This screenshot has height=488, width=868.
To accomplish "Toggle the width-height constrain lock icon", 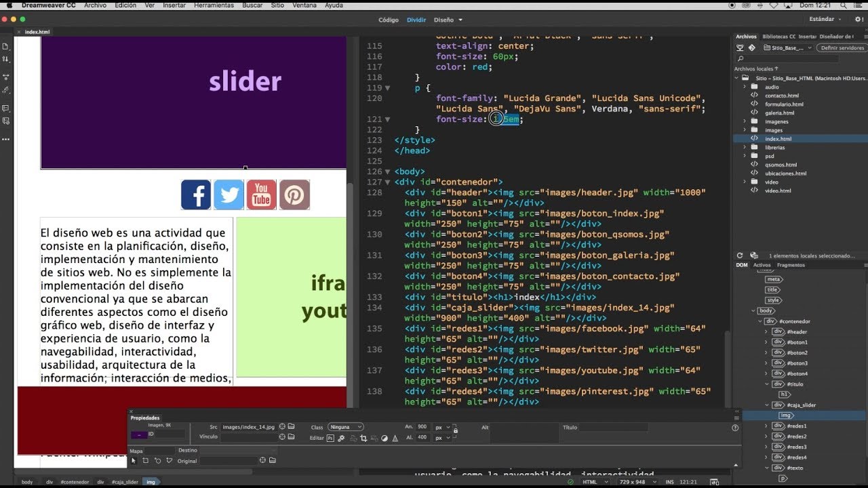I will (x=455, y=430).
